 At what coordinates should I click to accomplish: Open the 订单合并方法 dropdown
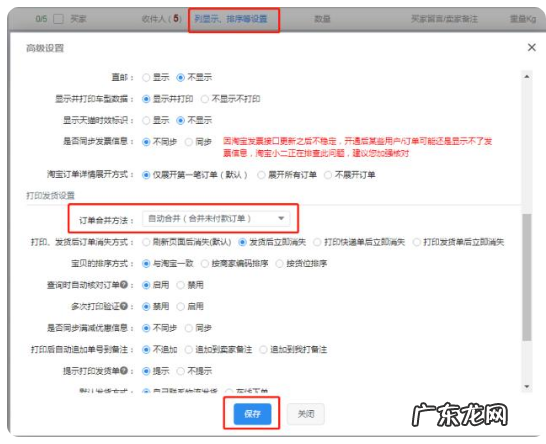click(216, 219)
